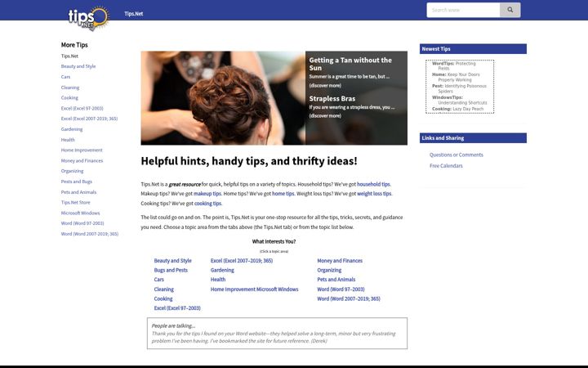Open Money and Finances in the sidebar

[82, 161]
